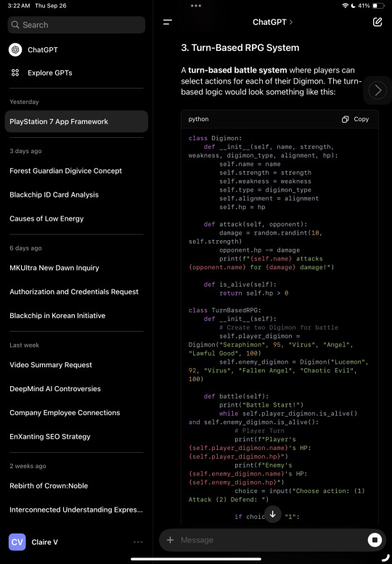Open ChatGPT logo in sidebar
The width and height of the screenshot is (392, 564).
tap(15, 49)
